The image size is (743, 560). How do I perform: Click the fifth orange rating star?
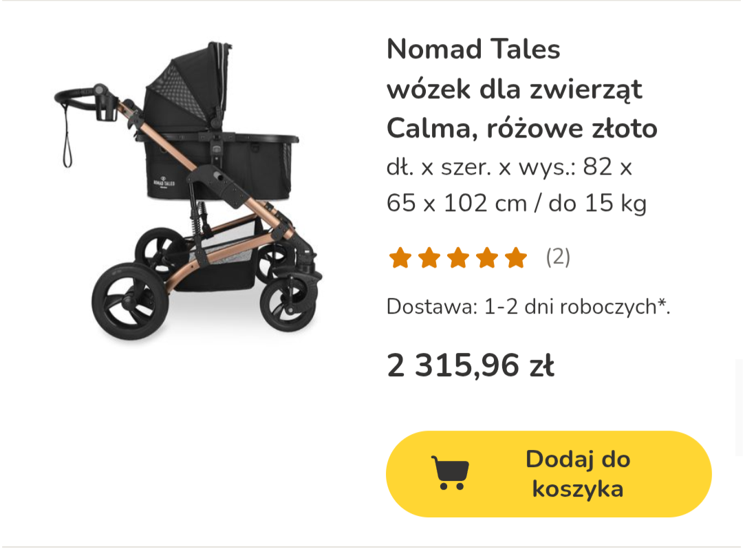point(516,258)
